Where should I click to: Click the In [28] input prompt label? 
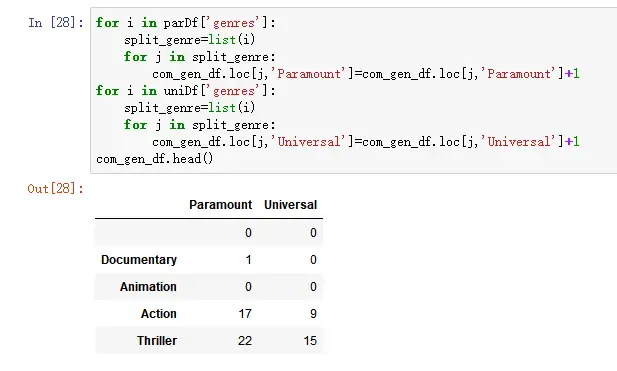[x=56, y=22]
